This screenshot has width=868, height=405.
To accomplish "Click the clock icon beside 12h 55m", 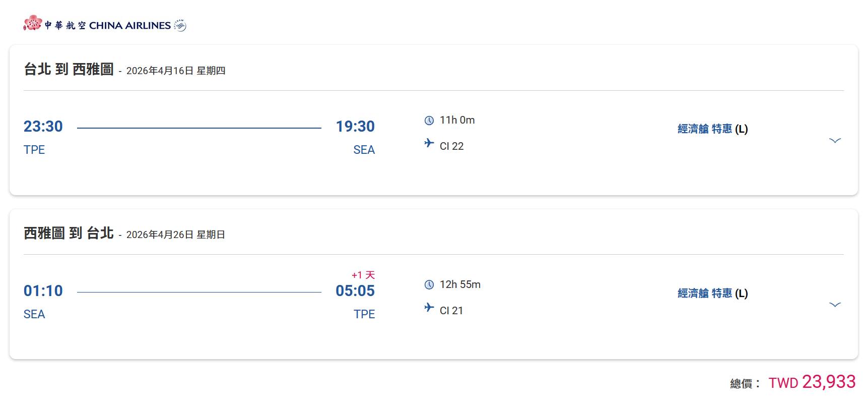I will click(429, 285).
